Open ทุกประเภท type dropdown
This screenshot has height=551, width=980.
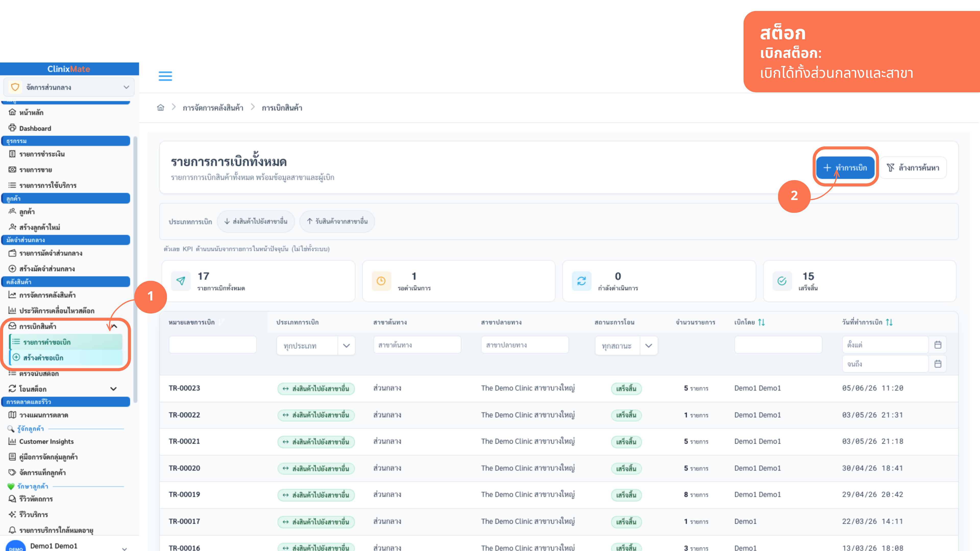(x=316, y=346)
